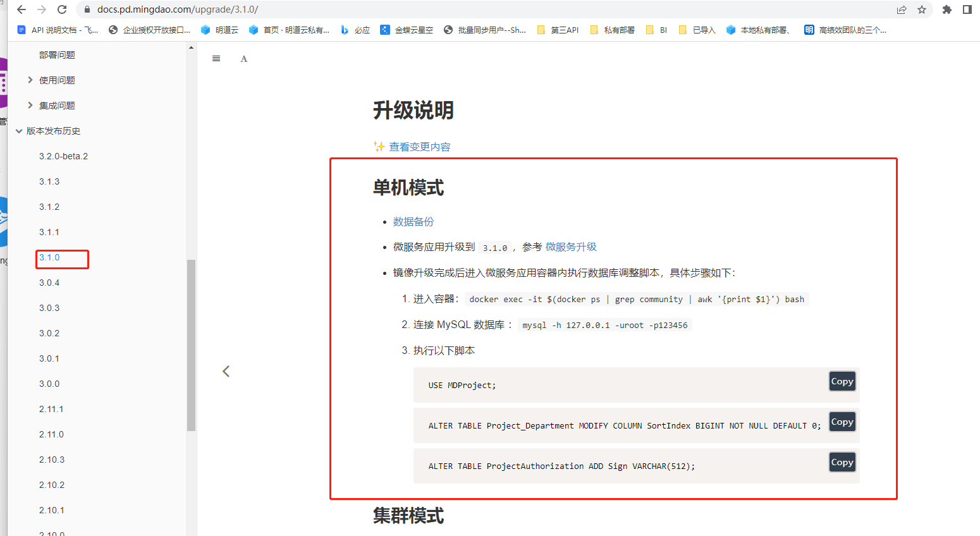This screenshot has height=536, width=980.
Task: Open the "明道云" bookmark
Action: 219,30
